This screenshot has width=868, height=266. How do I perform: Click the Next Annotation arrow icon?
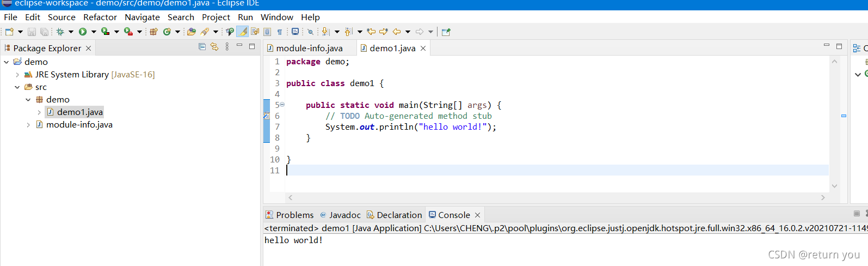pos(325,32)
